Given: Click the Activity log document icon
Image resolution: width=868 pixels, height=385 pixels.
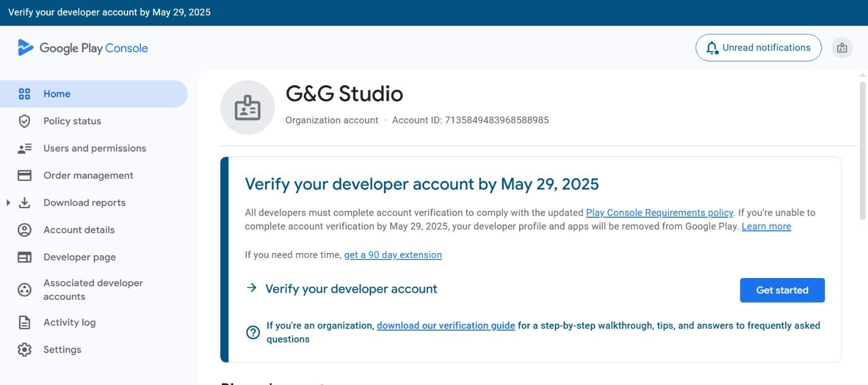Looking at the screenshot, I should tap(24, 323).
